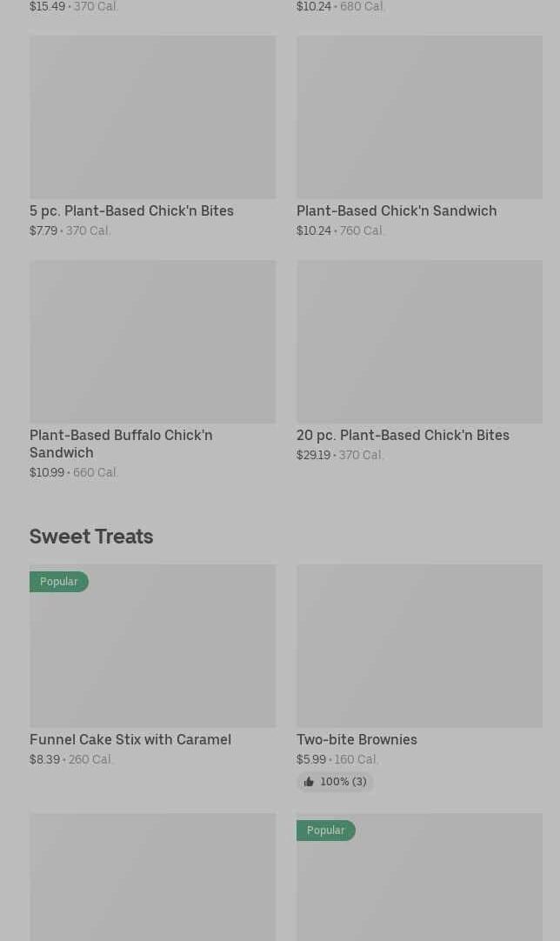
Task: Open the Two-bite Brownies item photo
Action: (419, 646)
